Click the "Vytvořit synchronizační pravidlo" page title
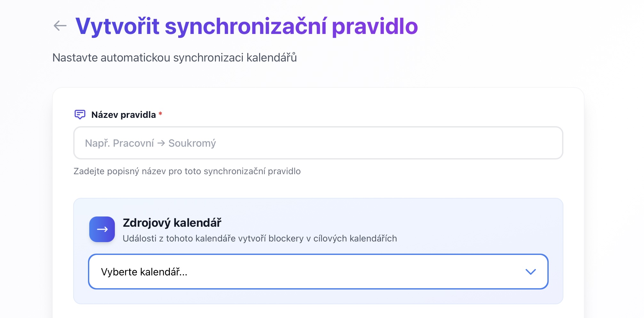The height and width of the screenshot is (318, 644). [246, 26]
